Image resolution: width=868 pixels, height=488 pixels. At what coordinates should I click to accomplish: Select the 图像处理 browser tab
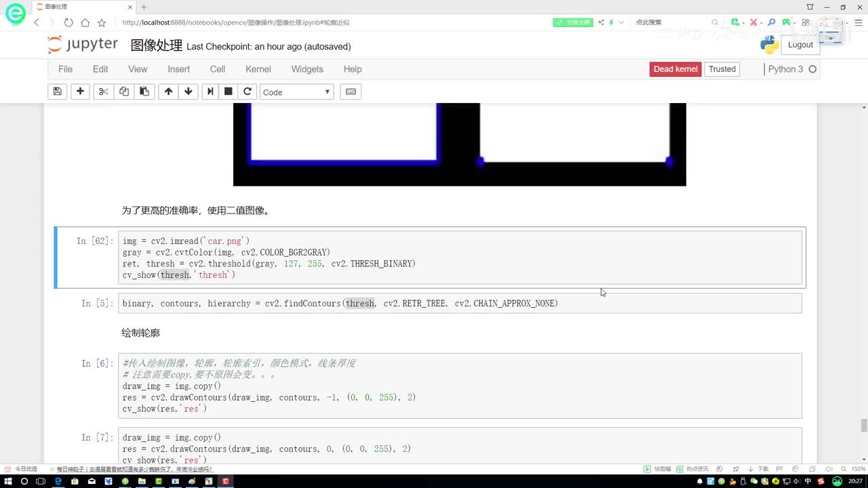pyautogui.click(x=83, y=7)
